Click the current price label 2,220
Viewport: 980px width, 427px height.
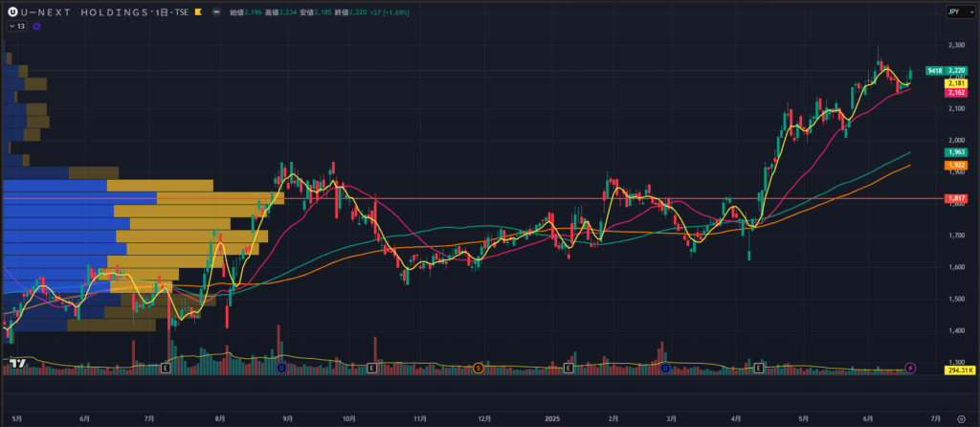(956, 71)
